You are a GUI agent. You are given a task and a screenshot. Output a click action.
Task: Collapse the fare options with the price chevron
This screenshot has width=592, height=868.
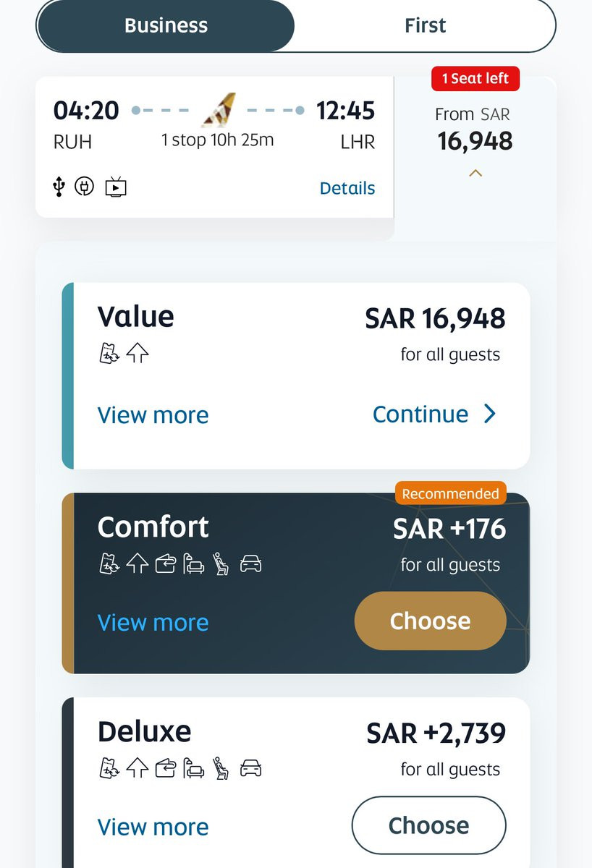pos(475,173)
